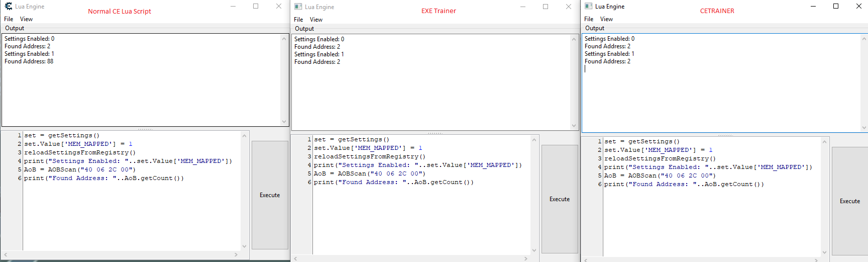Screen dimensions: 868x262
Task: Maximize the EXE Trainer Lua Engine window
Action: pyautogui.click(x=546, y=7)
